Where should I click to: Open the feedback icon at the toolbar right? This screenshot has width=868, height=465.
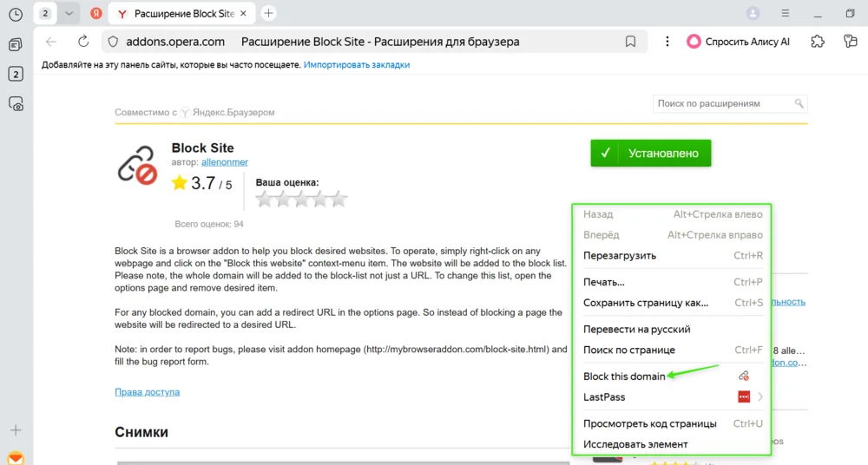[850, 42]
